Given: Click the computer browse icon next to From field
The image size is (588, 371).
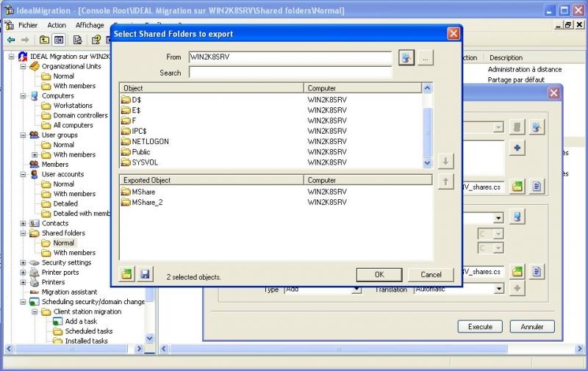Looking at the screenshot, I should click(x=407, y=57).
